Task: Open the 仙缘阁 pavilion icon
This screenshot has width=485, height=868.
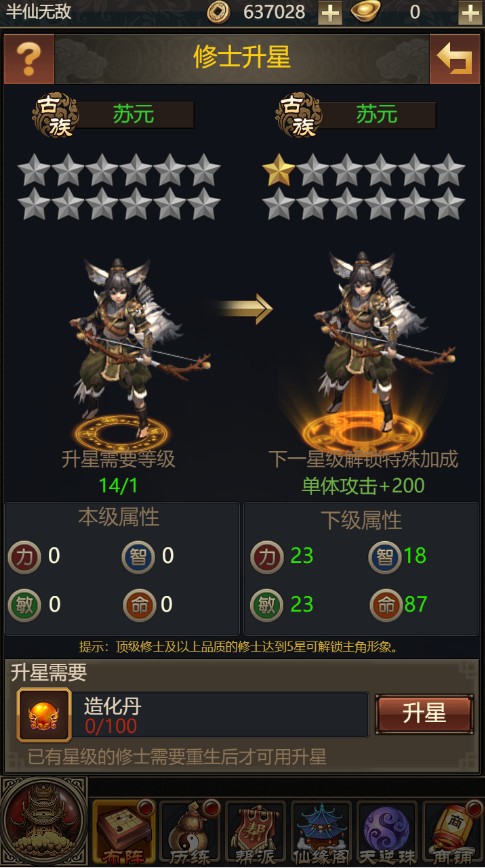Action: (322, 832)
